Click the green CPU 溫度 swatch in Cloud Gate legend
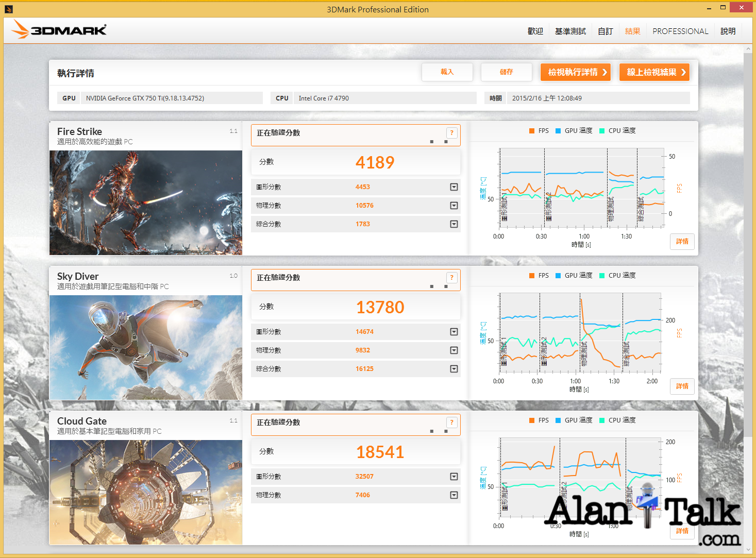756x558 pixels. point(602,420)
